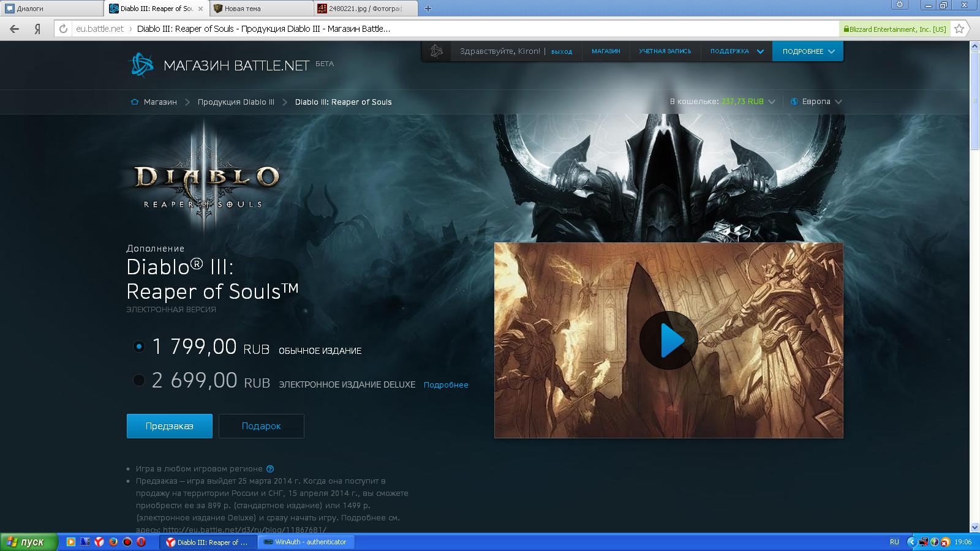Image resolution: width=980 pixels, height=551 pixels.
Task: Click the 'ЭЛЕКТРОННАЯ ВЕРСИЯ' label
Action: (x=171, y=310)
